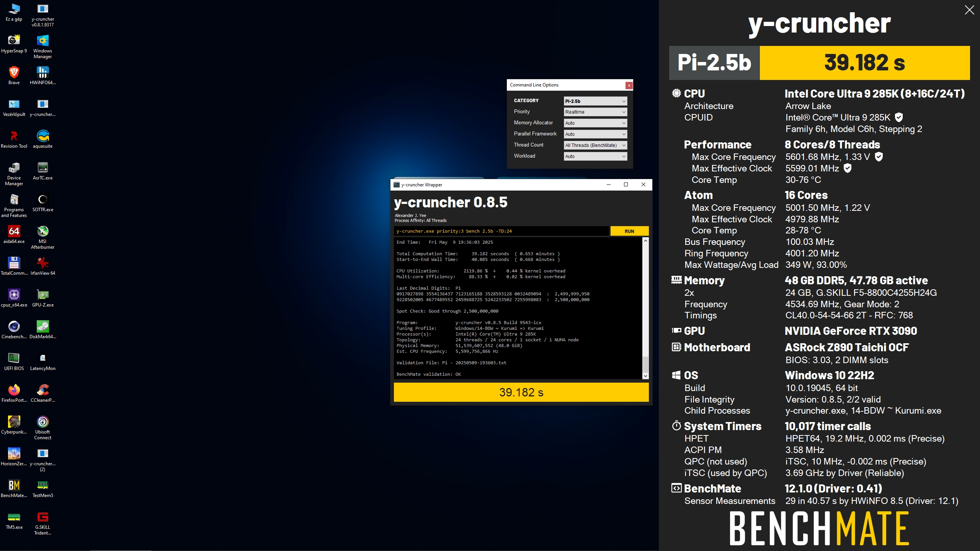Click the y-cruncher Wrapper title bar icon

click(x=397, y=185)
